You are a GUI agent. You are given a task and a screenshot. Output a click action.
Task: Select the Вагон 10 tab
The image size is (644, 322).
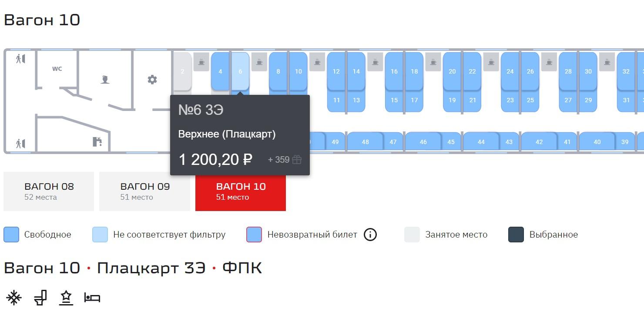coord(241,191)
